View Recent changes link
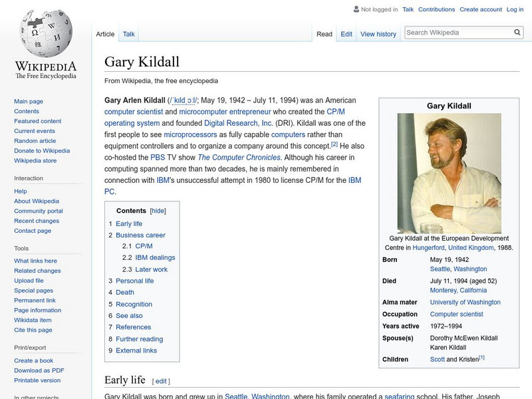 tap(37, 221)
